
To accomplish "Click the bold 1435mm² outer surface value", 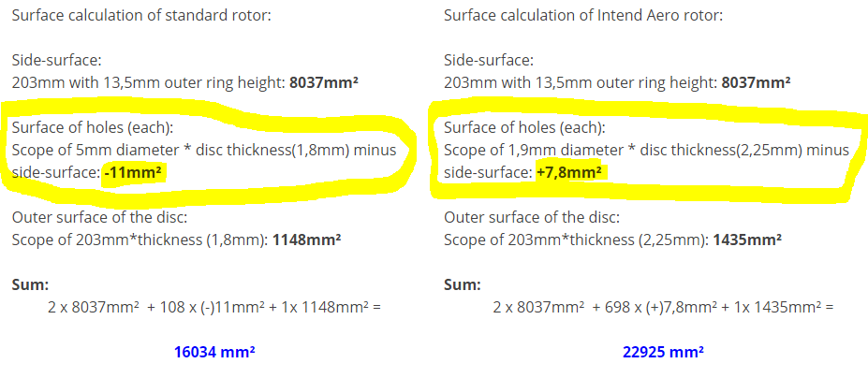I will pyautogui.click(x=747, y=240).
